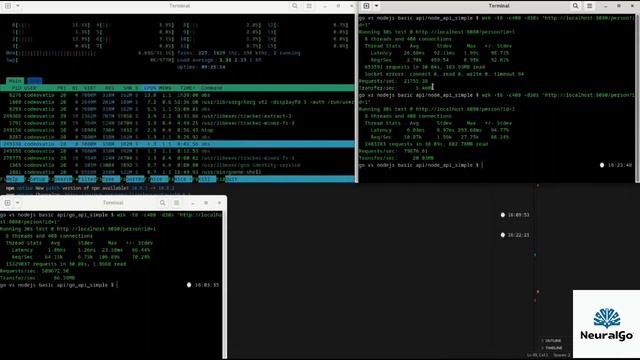Click '8 threads and 400 connections' in go terminal
The image size is (640, 360).
[x=49, y=236]
